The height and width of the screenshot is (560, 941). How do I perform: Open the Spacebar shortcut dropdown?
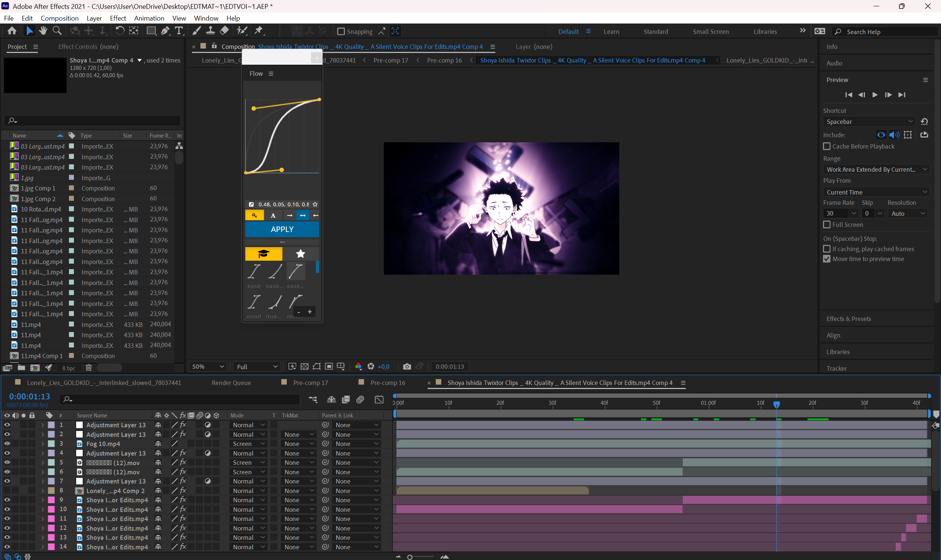click(869, 121)
